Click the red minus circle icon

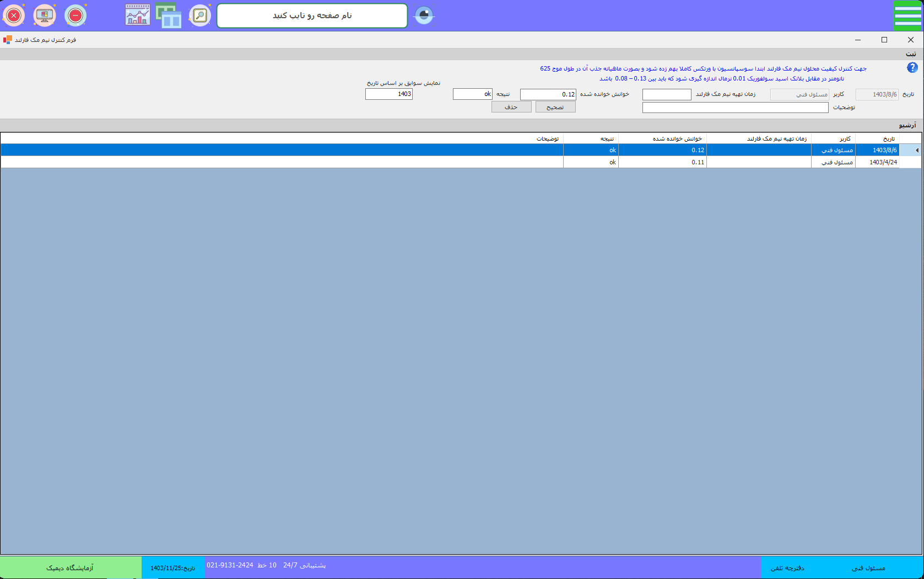point(75,15)
